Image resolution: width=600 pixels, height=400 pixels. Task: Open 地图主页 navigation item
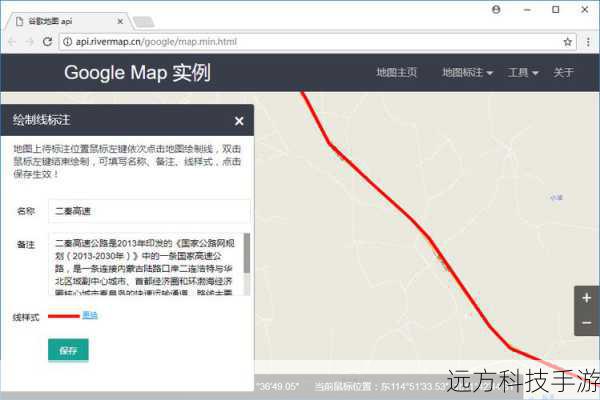(x=396, y=72)
